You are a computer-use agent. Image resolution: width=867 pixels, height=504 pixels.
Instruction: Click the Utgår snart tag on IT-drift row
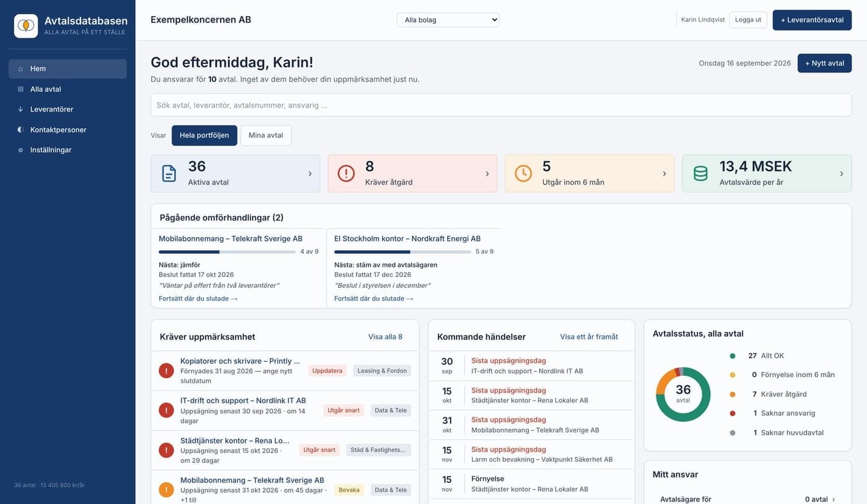tap(344, 411)
